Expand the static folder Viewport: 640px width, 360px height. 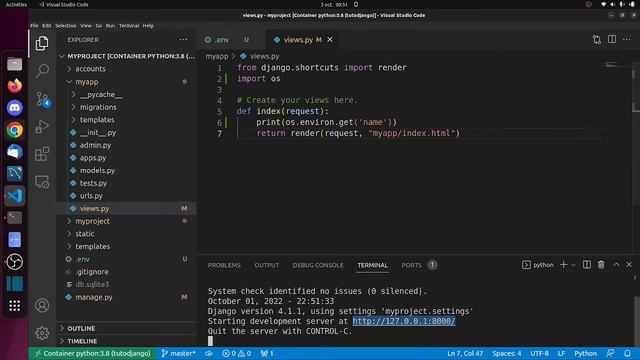click(127, 233)
